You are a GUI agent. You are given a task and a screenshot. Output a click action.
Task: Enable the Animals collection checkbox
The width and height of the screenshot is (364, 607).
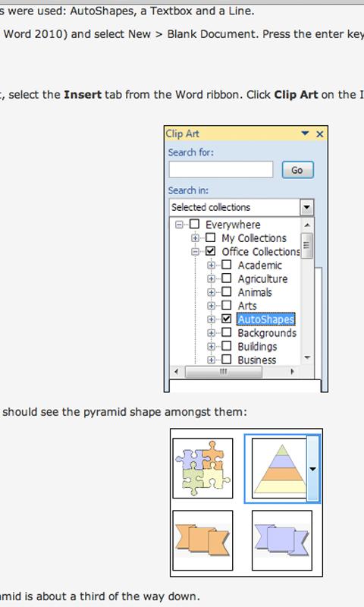pyautogui.click(x=226, y=291)
